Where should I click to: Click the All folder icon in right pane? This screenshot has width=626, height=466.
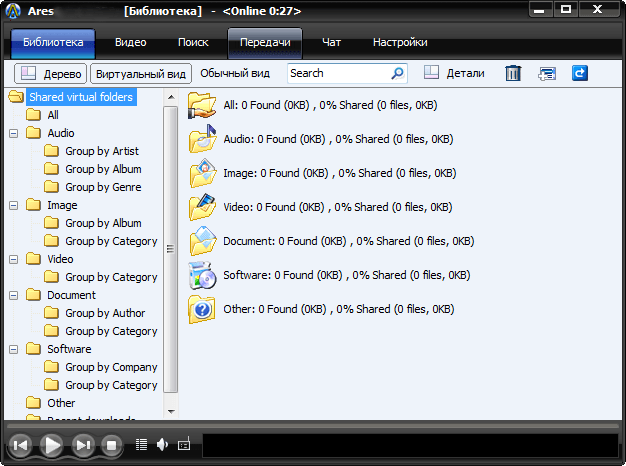pos(202,105)
